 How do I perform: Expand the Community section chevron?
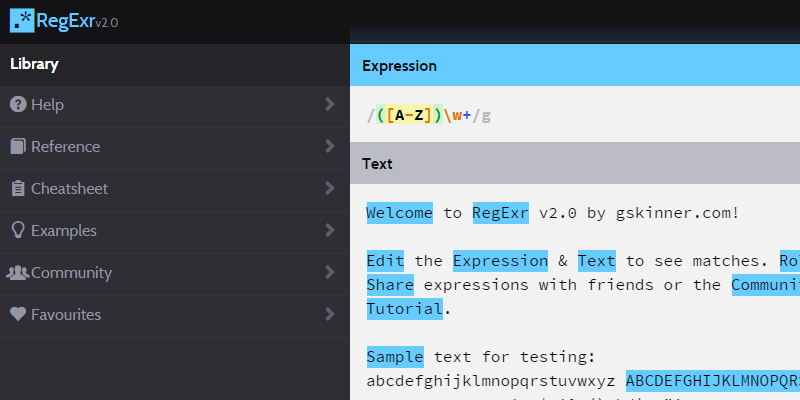click(329, 273)
